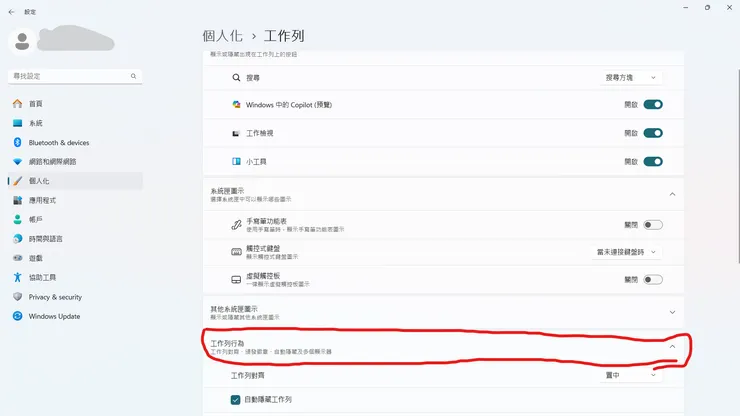The width and height of the screenshot is (740, 416).
Task: Click the back arrow in Settings
Action: (11, 12)
